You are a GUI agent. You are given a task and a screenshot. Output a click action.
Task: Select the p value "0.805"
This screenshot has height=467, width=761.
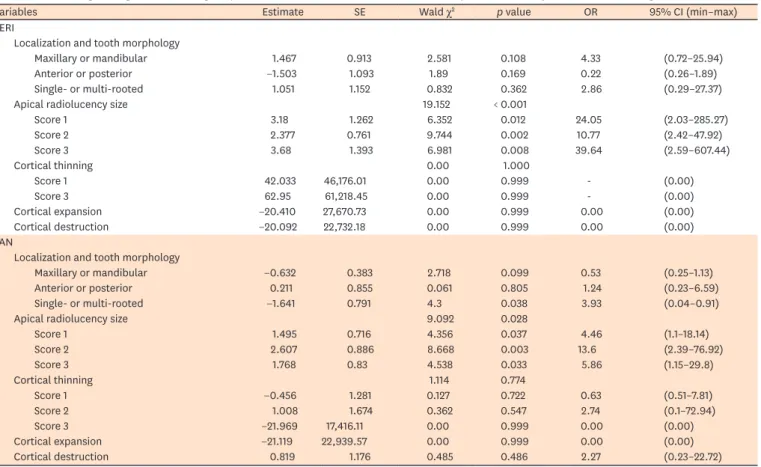pos(514,288)
